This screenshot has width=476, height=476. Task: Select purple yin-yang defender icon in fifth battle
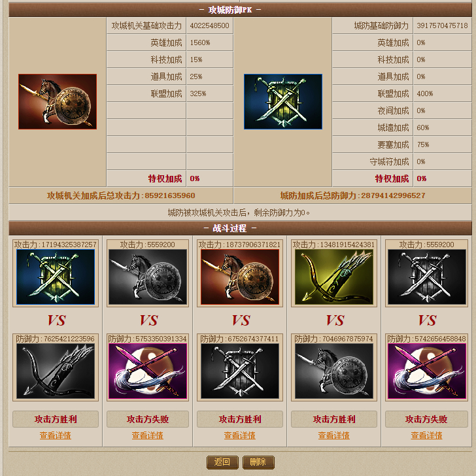(x=427, y=371)
